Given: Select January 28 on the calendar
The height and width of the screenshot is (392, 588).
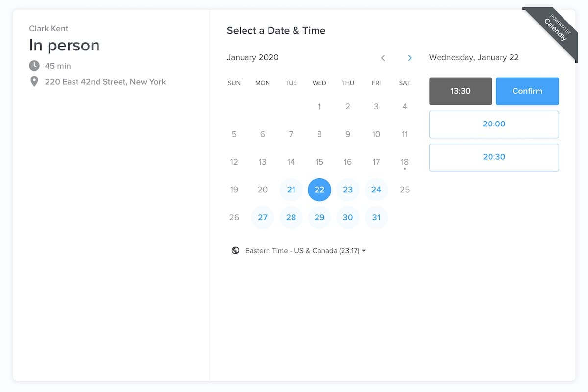Looking at the screenshot, I should point(291,217).
